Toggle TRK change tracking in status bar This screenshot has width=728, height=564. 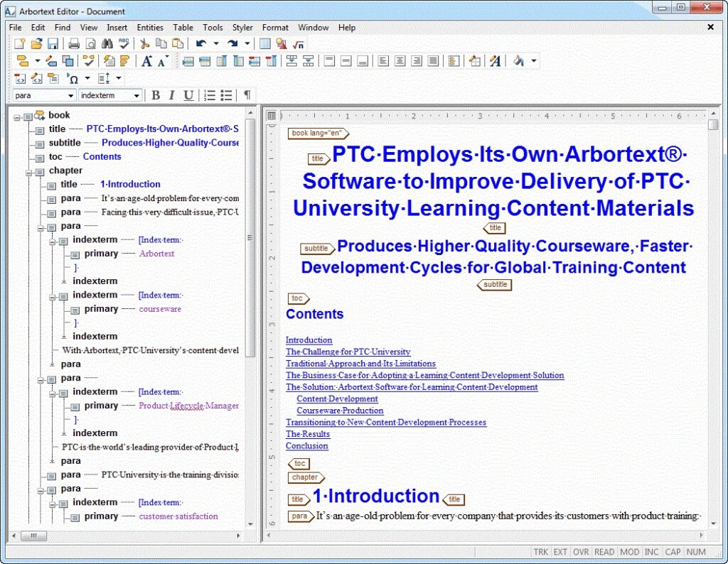(541, 552)
